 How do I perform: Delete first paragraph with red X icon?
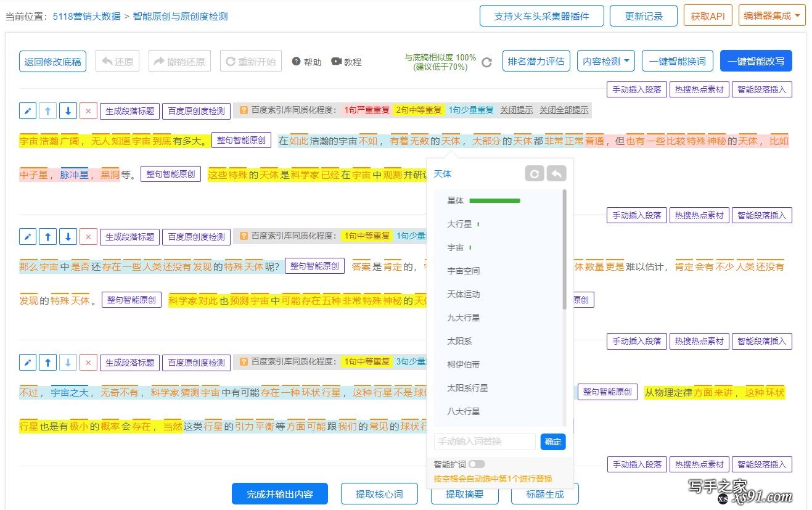pyautogui.click(x=88, y=111)
